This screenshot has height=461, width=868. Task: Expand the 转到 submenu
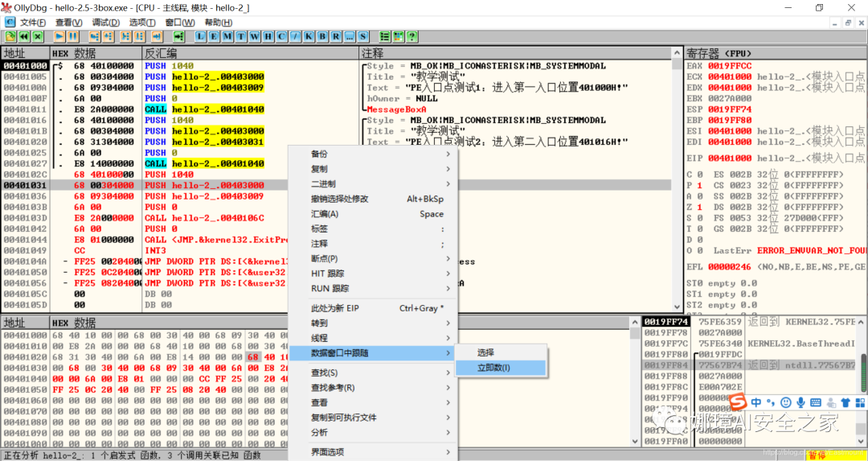(374, 323)
